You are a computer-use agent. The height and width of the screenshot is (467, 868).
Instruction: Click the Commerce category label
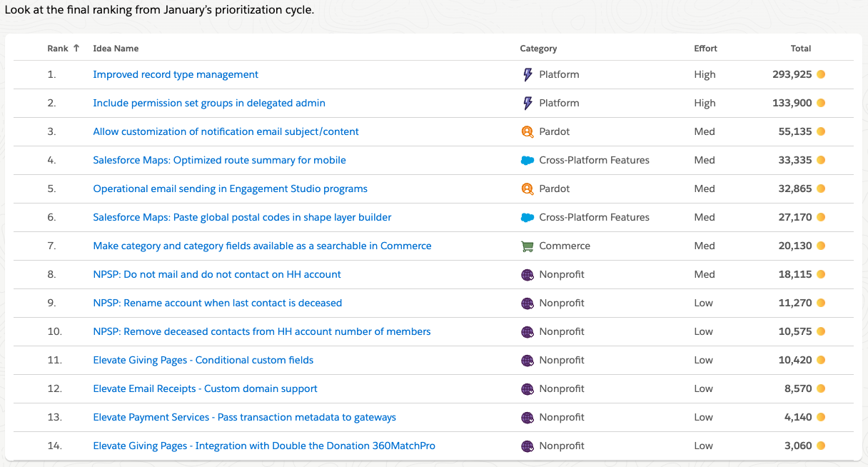tap(565, 246)
